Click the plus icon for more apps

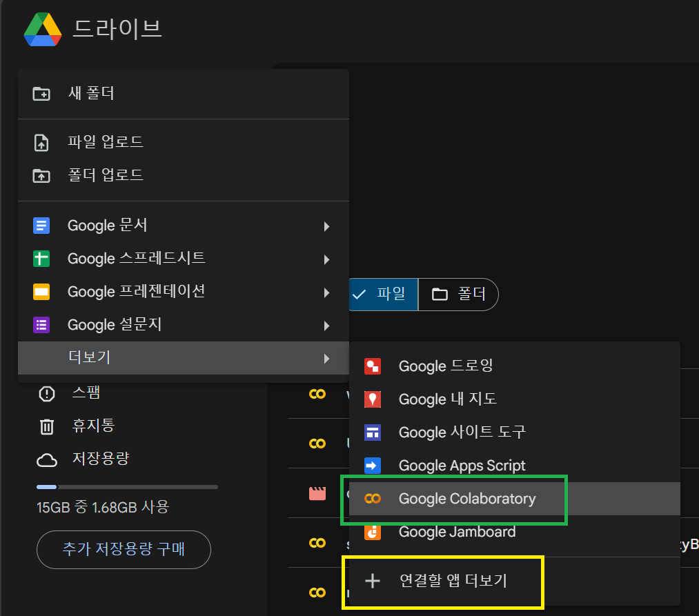pos(373,581)
